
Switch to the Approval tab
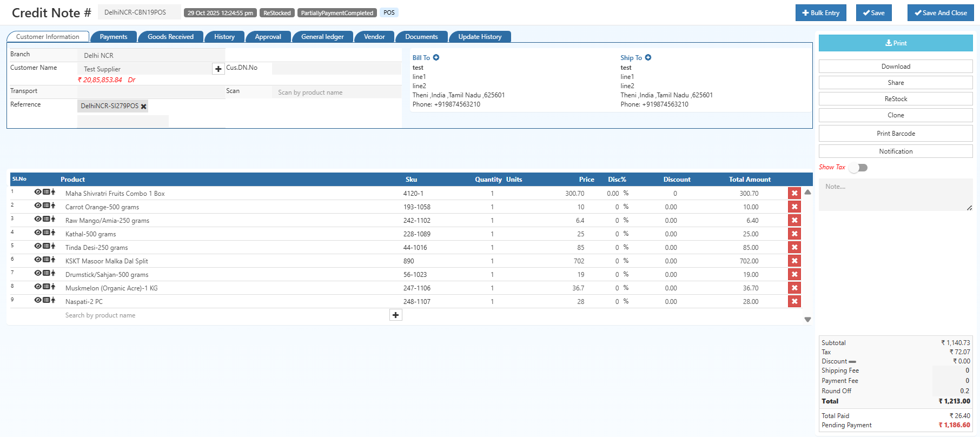[268, 37]
